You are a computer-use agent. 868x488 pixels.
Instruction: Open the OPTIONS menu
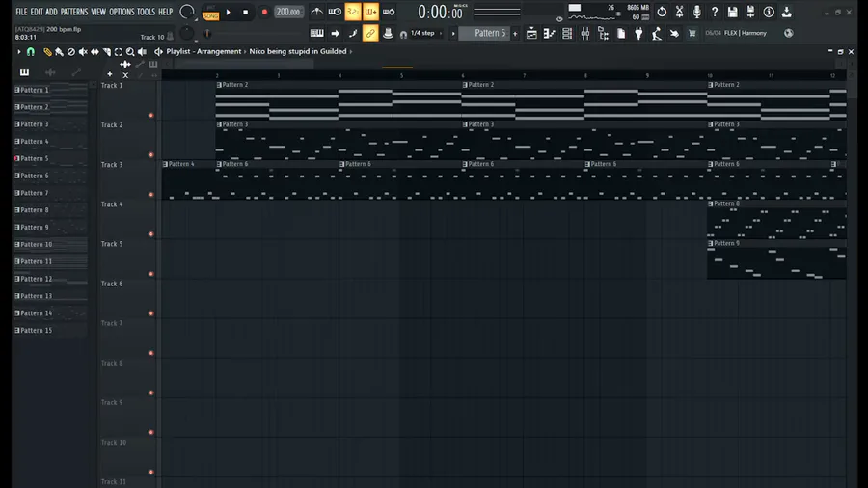(x=122, y=12)
